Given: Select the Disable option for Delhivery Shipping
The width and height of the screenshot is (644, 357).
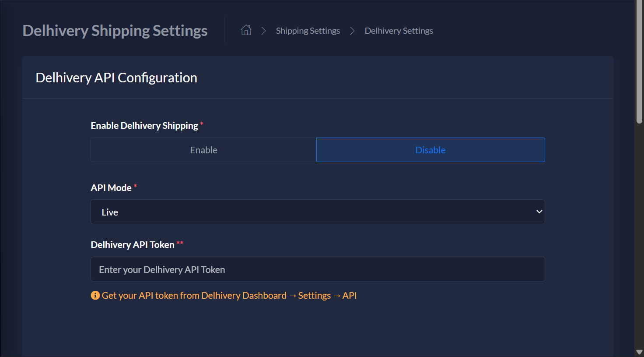Looking at the screenshot, I should coord(430,150).
